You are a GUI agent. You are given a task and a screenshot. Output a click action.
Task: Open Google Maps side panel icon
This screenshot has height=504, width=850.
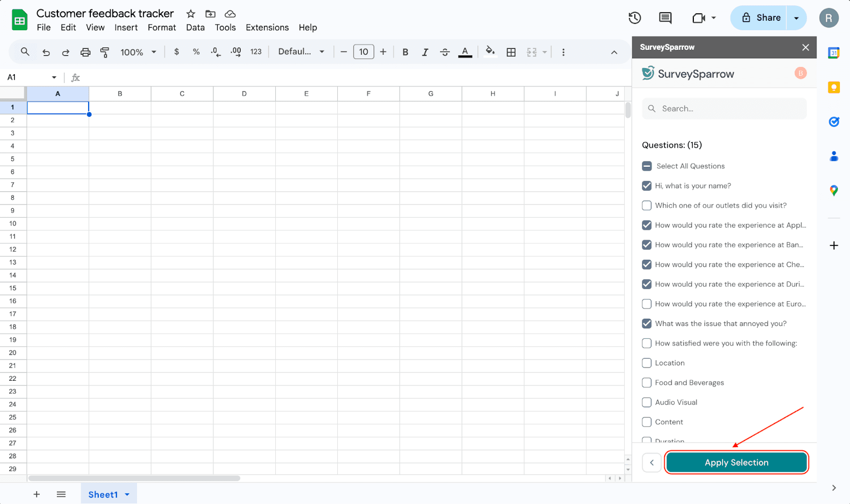tap(834, 191)
